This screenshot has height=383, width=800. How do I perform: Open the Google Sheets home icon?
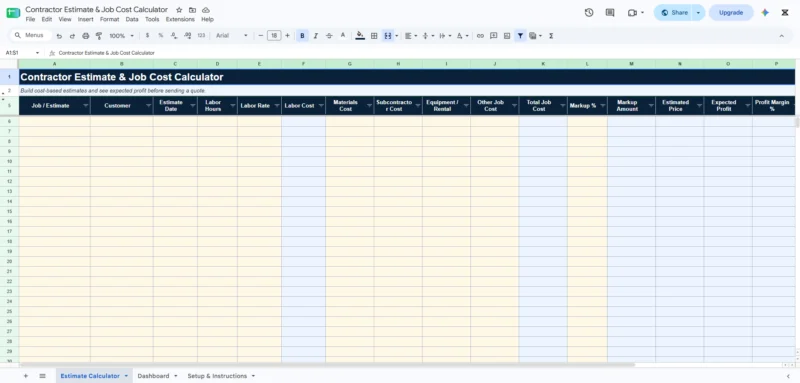13,13
